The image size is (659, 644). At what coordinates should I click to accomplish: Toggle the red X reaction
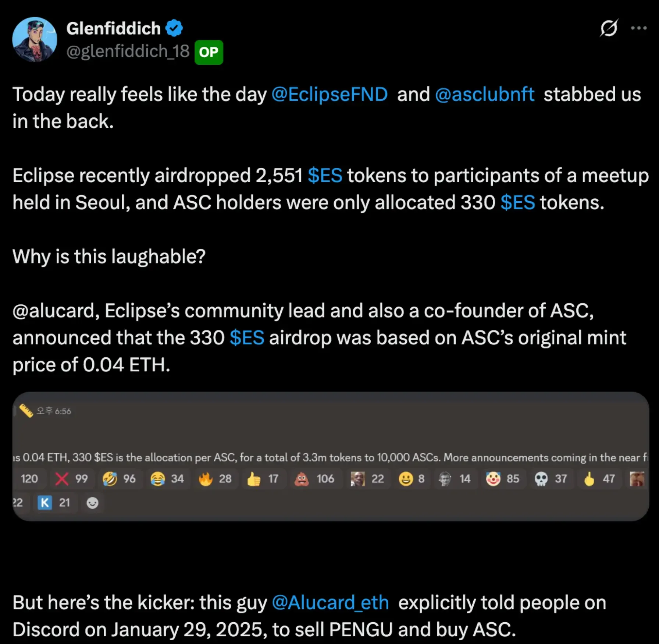tap(71, 479)
